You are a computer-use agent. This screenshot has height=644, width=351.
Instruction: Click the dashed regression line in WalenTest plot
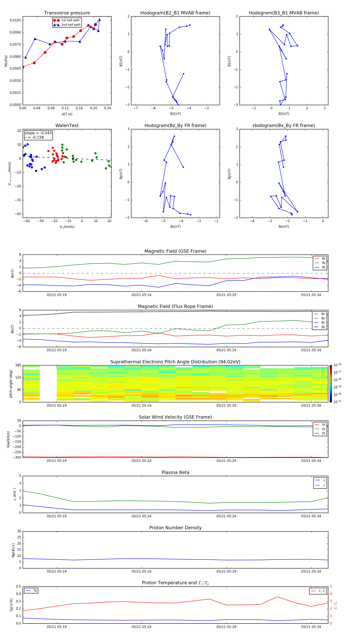pyautogui.click(x=67, y=158)
